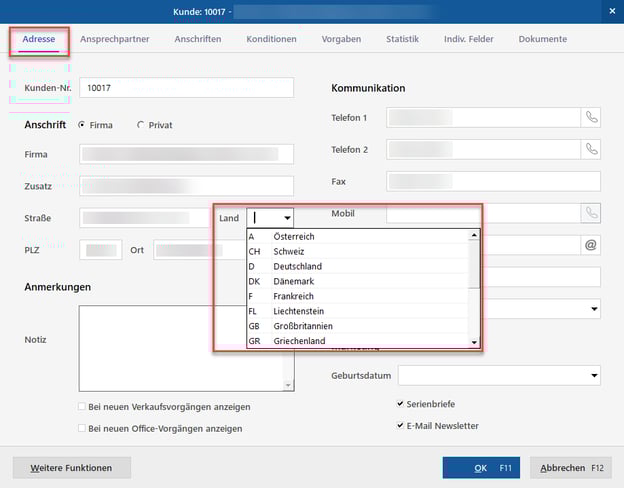Click the Weitere Funktionen button
This screenshot has width=624, height=488.
tap(70, 468)
